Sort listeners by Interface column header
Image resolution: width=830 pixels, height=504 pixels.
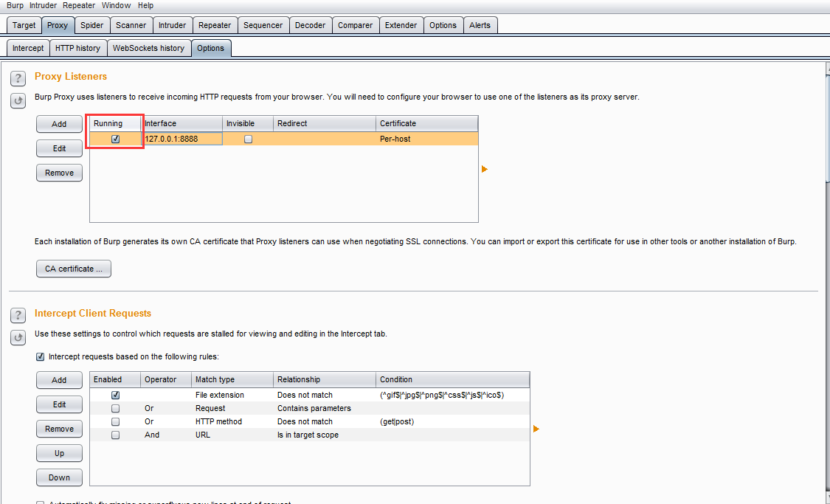pos(181,123)
